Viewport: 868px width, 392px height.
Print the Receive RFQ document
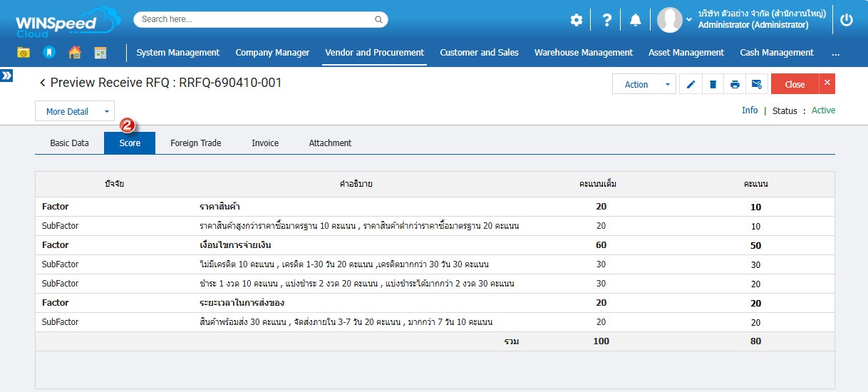735,85
